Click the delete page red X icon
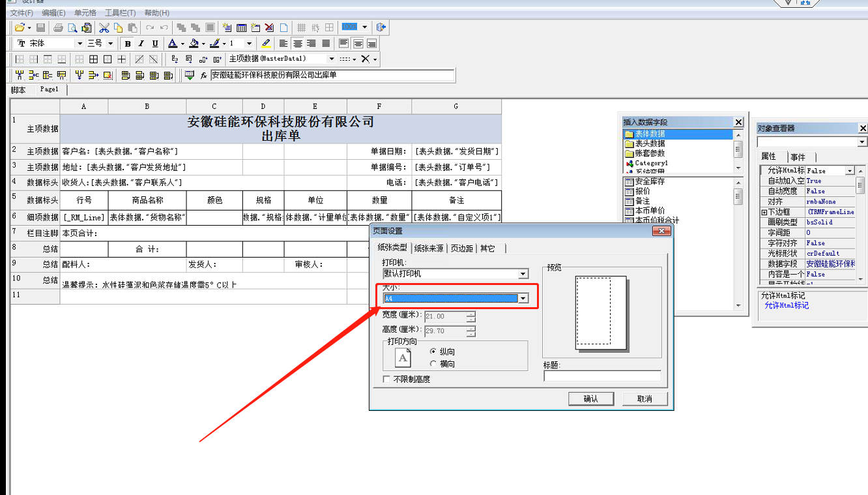The height and width of the screenshot is (495, 868). (x=269, y=27)
